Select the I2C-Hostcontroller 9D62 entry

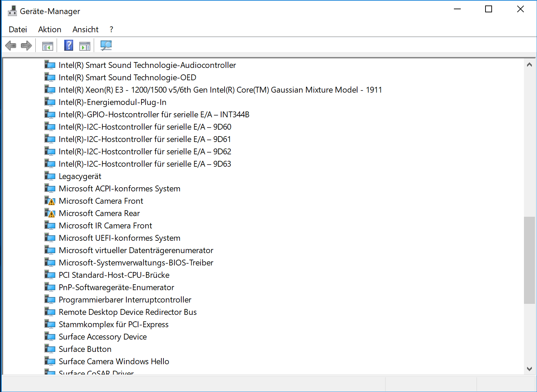[145, 152]
